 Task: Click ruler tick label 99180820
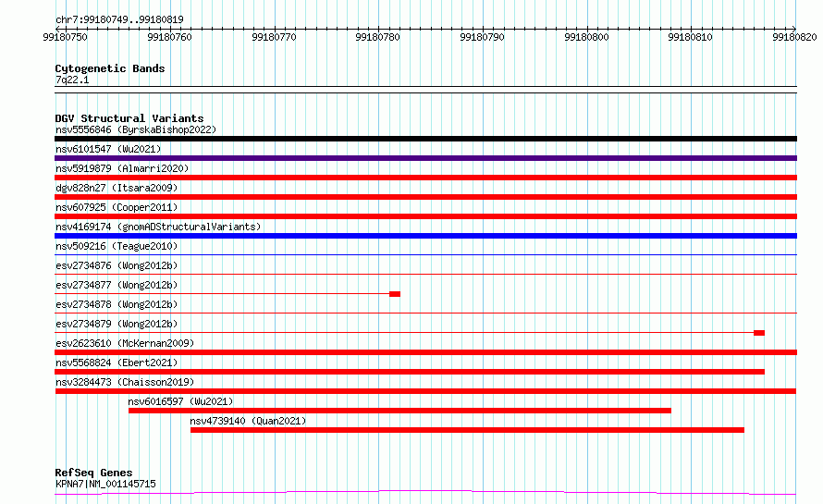(x=794, y=37)
